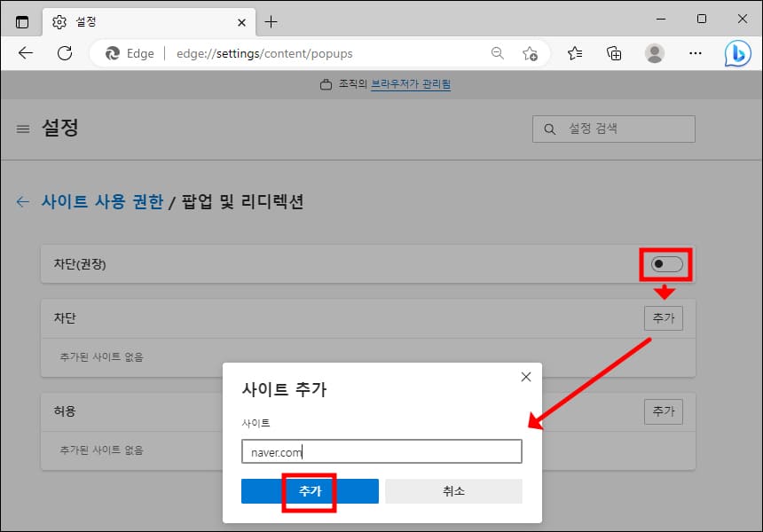
Task: Collapse the dialog via its X button
Action: tap(525, 376)
